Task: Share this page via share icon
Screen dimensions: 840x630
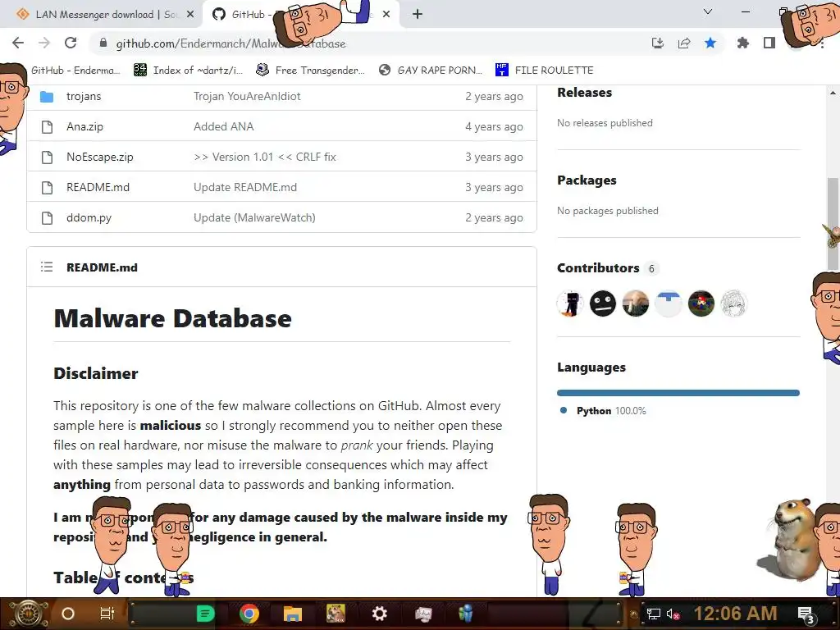Action: [x=684, y=43]
